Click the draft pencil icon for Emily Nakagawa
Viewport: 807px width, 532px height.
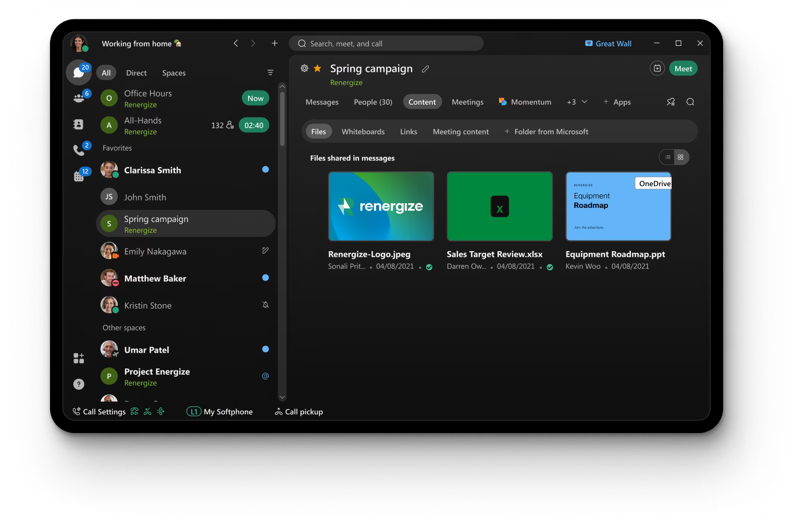(x=265, y=251)
